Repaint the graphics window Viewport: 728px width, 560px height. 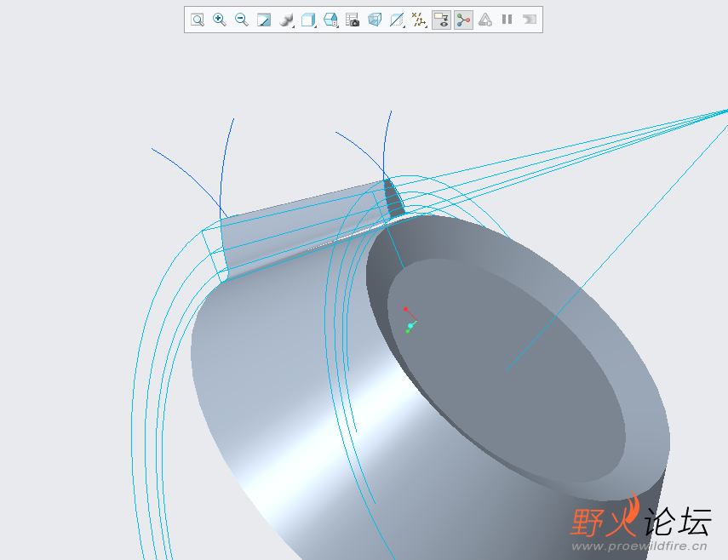click(264, 20)
